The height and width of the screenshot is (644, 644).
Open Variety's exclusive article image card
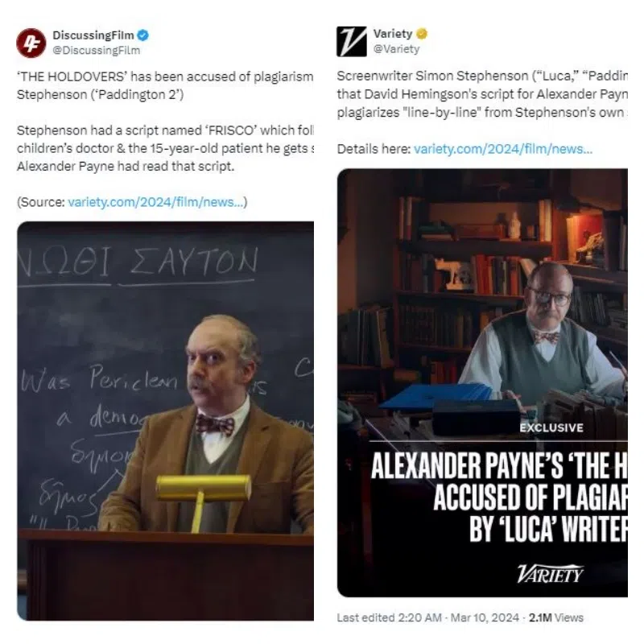pos(482,383)
